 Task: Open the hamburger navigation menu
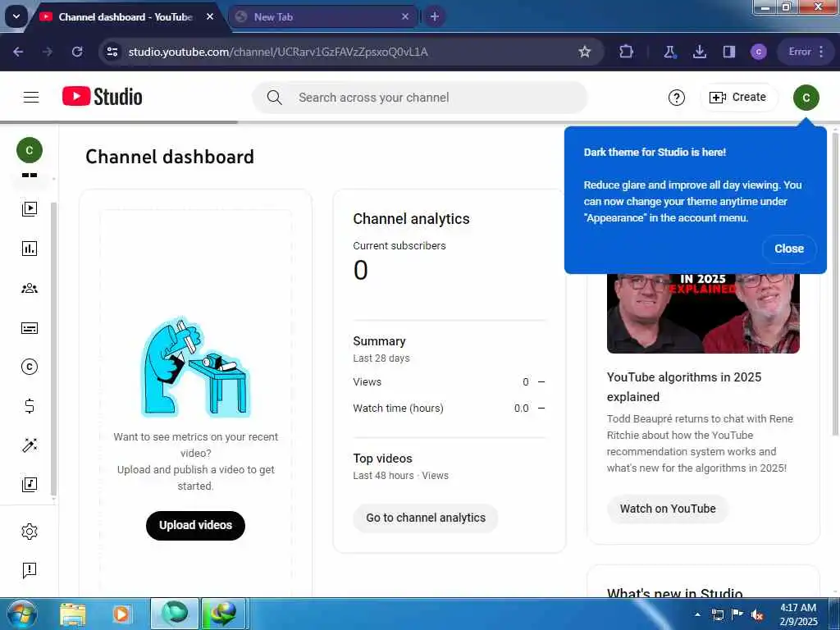tap(31, 97)
